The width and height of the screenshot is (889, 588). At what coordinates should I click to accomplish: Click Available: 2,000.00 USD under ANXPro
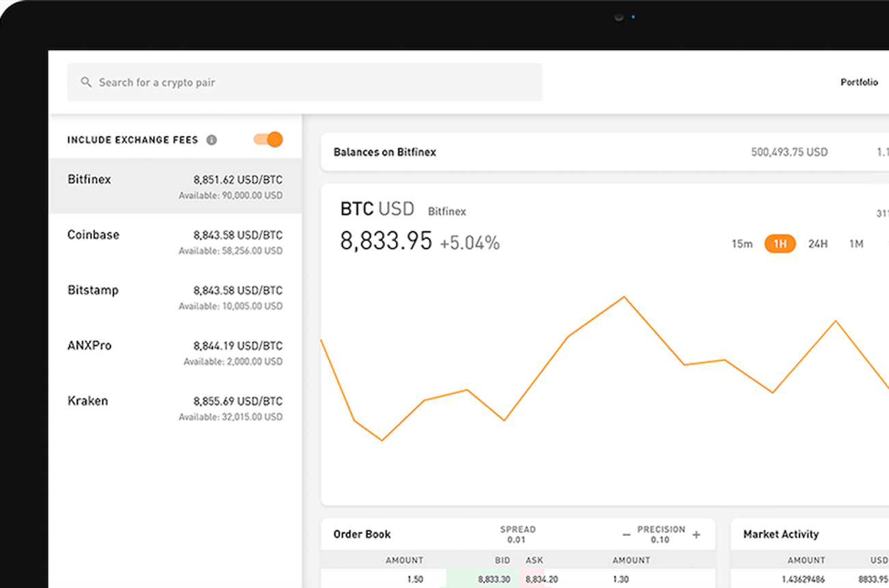[233, 362]
